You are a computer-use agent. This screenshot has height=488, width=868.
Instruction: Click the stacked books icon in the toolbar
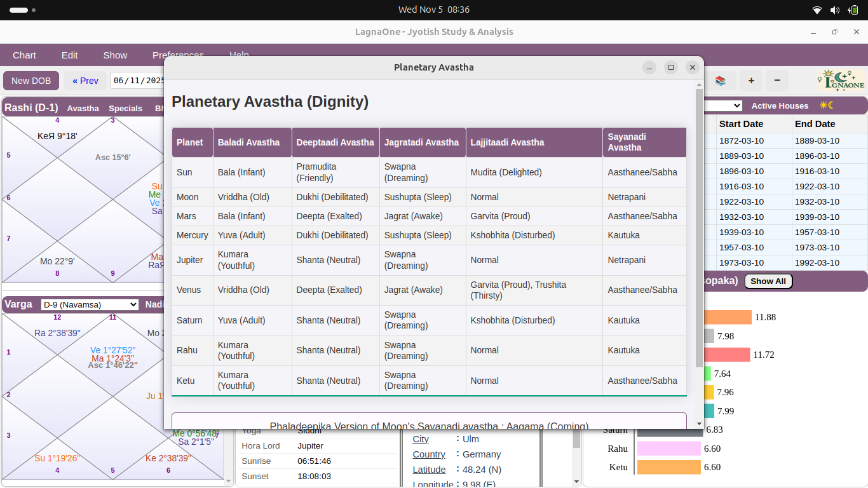(x=721, y=81)
